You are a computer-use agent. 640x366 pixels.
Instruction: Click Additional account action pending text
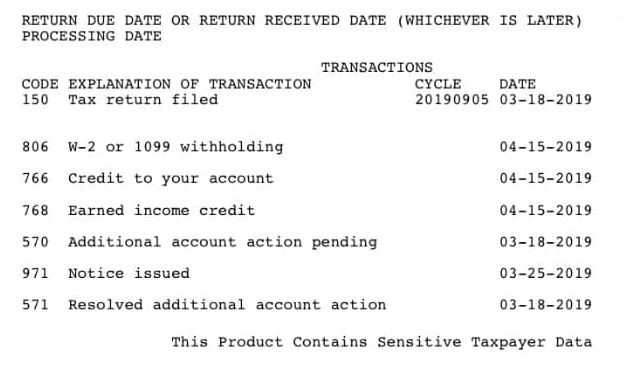click(x=222, y=242)
